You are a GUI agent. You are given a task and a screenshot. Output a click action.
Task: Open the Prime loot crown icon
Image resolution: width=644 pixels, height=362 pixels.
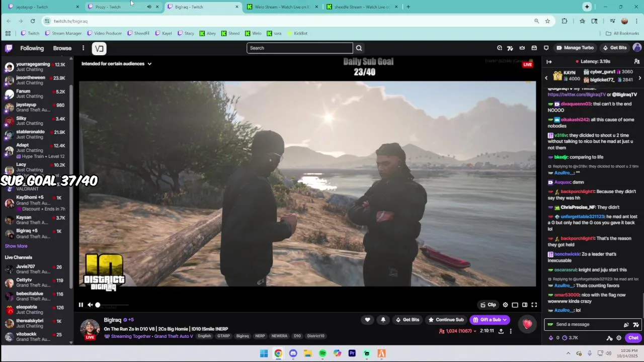point(522,48)
